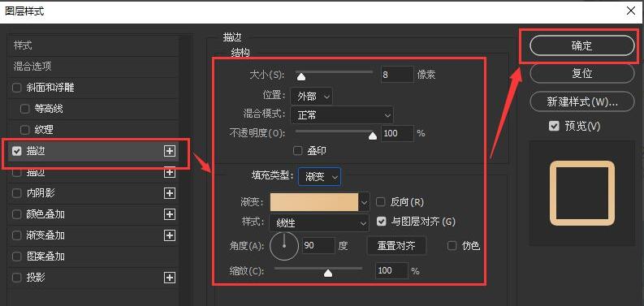Enable 渐变叠加 checkbox

pos(17,235)
